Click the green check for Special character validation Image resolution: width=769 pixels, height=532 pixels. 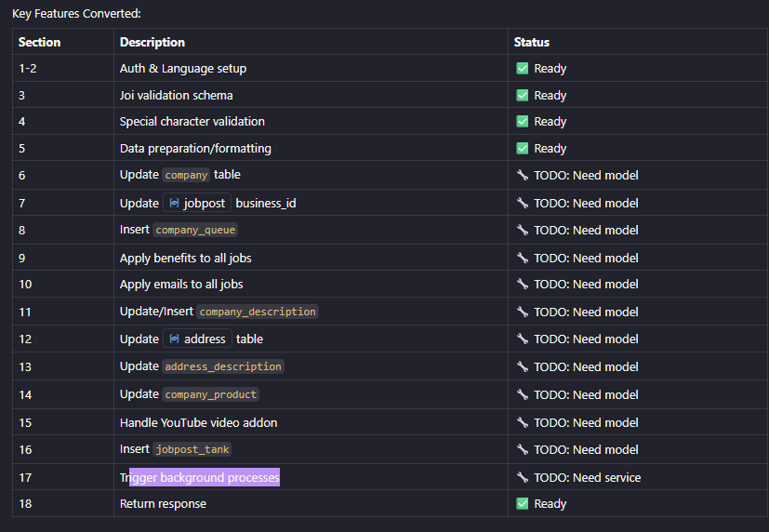[523, 121]
